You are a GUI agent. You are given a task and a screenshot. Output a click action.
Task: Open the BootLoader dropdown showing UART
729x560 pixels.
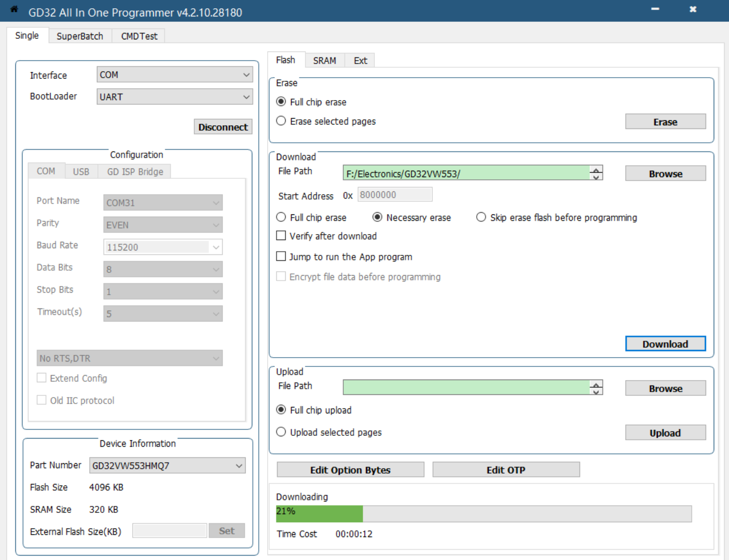175,97
